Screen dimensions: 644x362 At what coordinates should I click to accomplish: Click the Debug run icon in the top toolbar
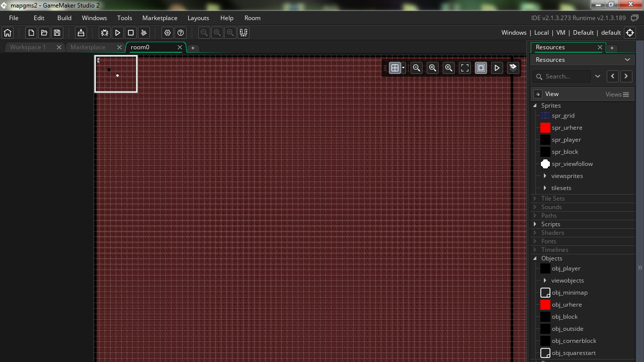[x=104, y=32]
